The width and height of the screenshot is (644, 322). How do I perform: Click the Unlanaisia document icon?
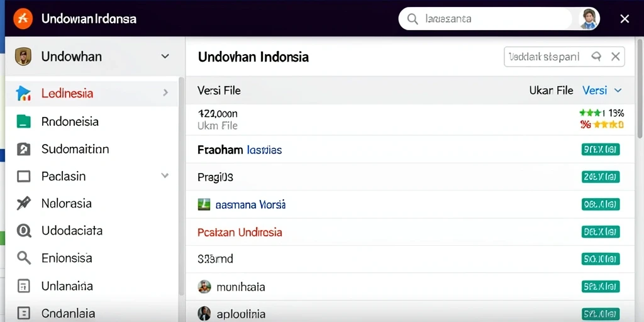(x=23, y=286)
